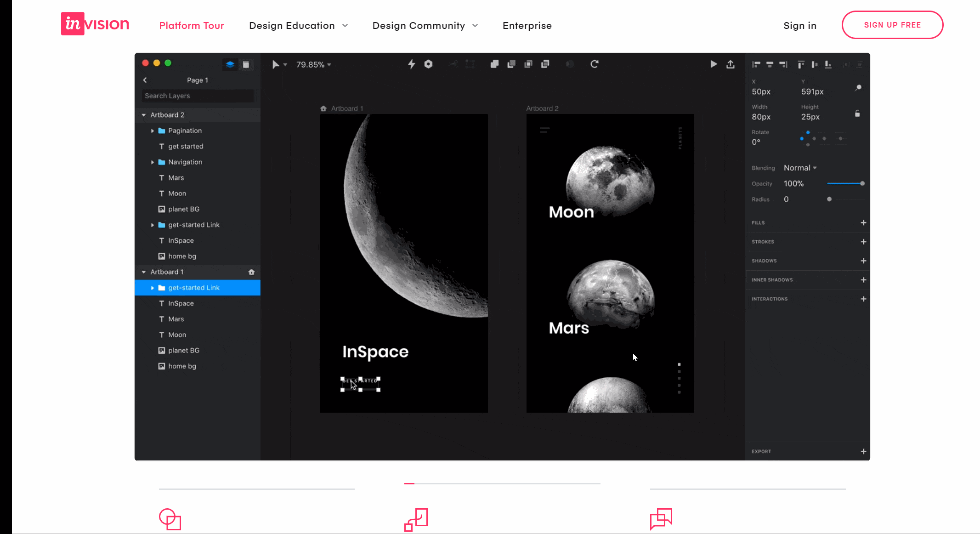Click the Settings gear icon
This screenshot has height=534, width=980.
click(429, 64)
